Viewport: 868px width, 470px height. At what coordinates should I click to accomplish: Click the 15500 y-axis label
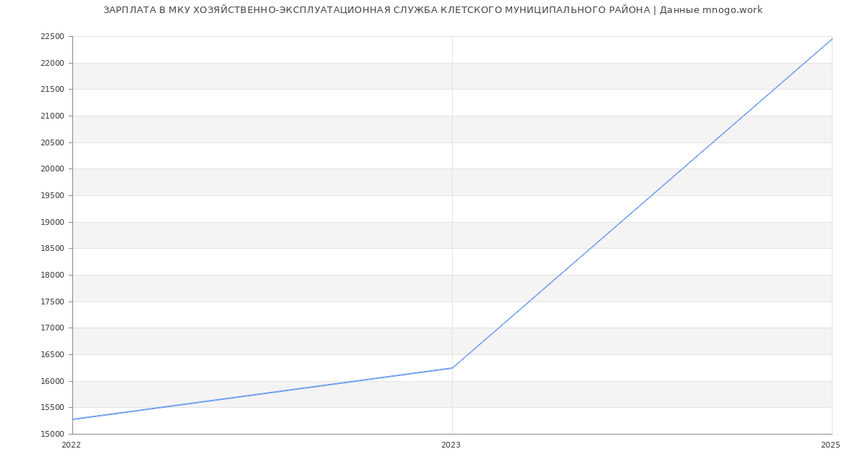point(52,408)
